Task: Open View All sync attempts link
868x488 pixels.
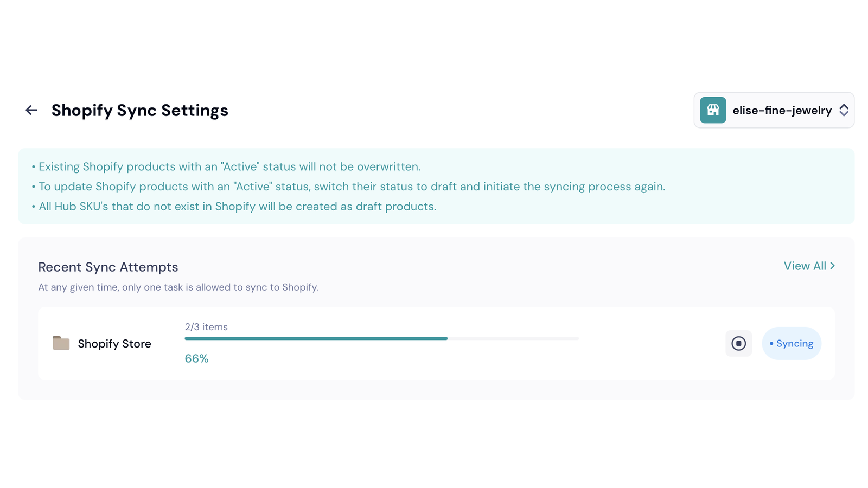Action: point(809,266)
